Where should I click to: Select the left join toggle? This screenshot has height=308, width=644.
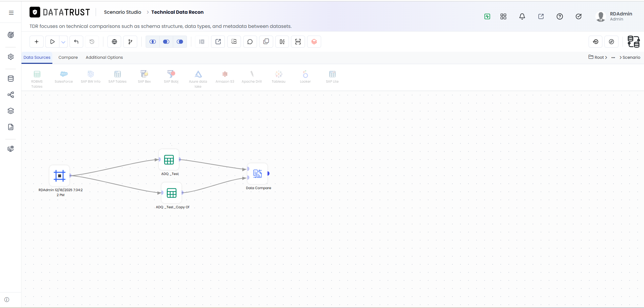(x=166, y=42)
